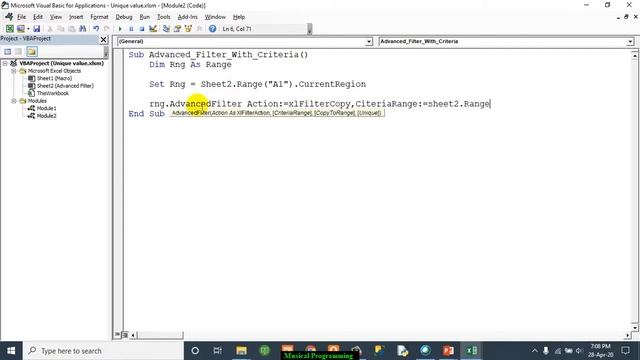The image size is (640, 360).
Task: Click the 'Set Rng' code line
Action: tap(258, 84)
